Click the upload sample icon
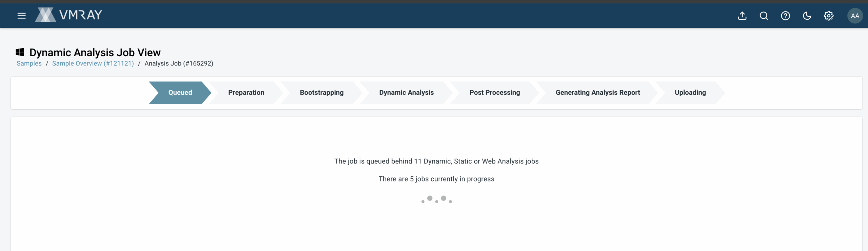Screen dimensions: 868x251 (742, 16)
